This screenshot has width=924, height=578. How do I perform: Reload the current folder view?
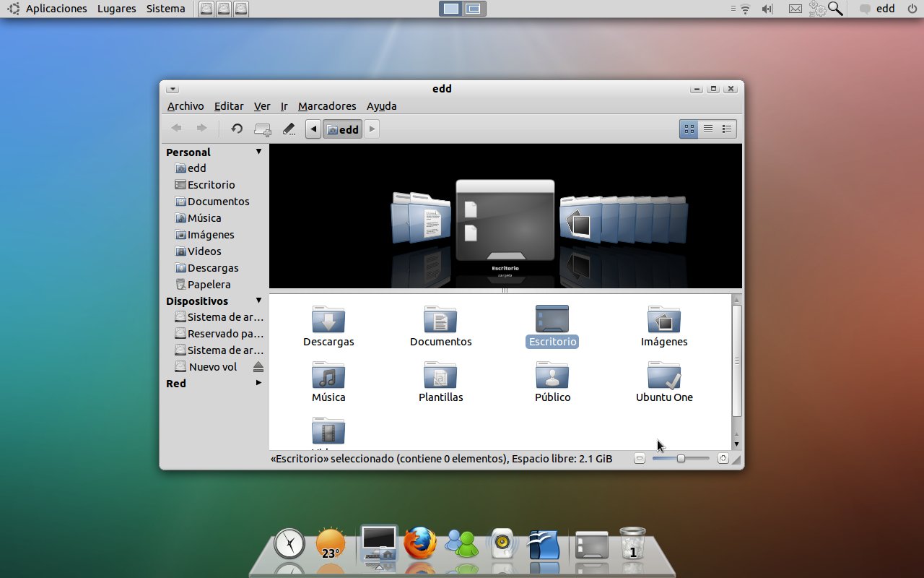(x=237, y=129)
